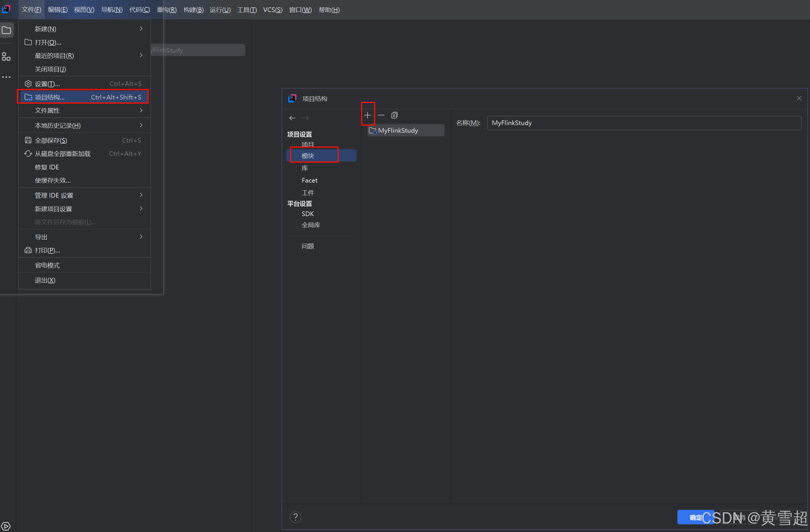Image resolution: width=810 pixels, height=532 pixels.
Task: Choose 设置(T)... from File menu
Action: point(48,84)
